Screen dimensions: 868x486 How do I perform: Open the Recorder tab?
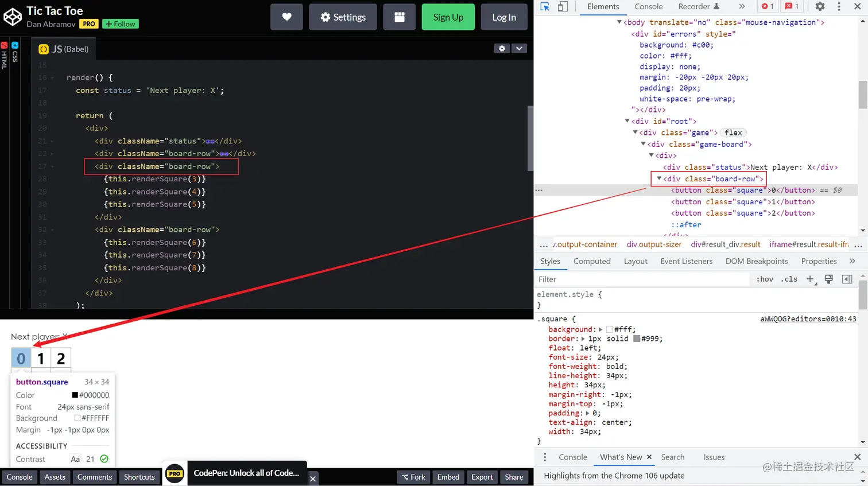699,7
